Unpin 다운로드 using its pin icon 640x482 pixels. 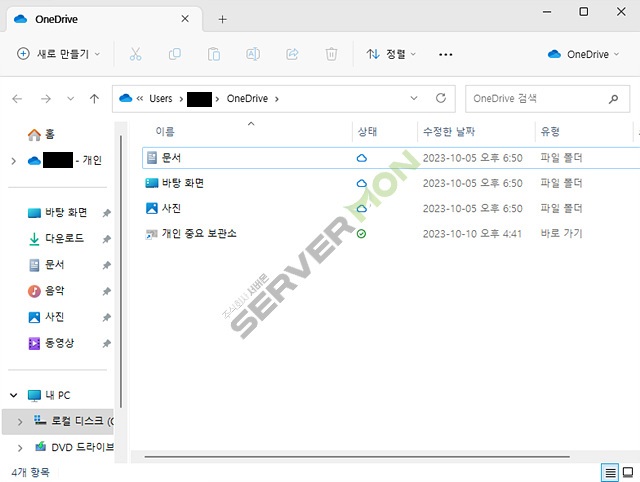point(107,239)
